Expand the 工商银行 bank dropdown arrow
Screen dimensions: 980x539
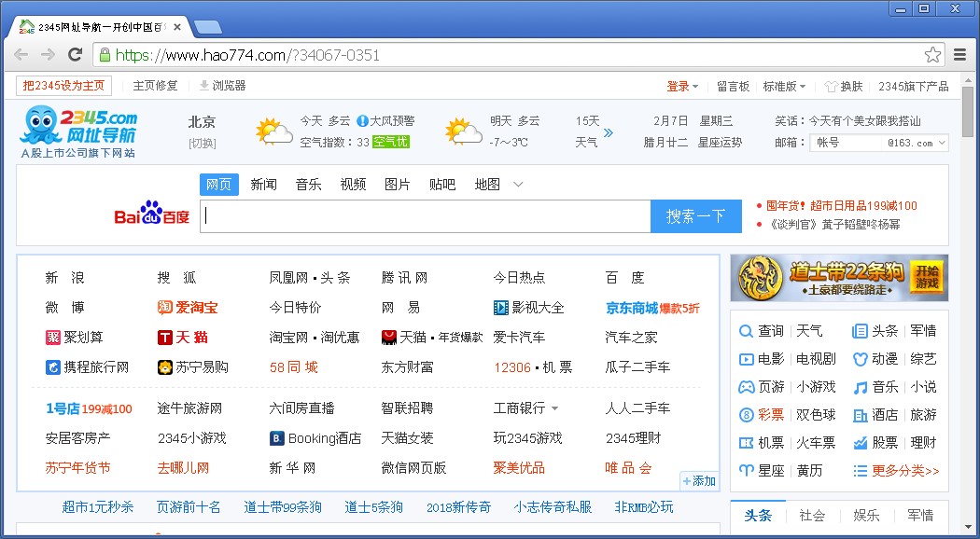[555, 408]
